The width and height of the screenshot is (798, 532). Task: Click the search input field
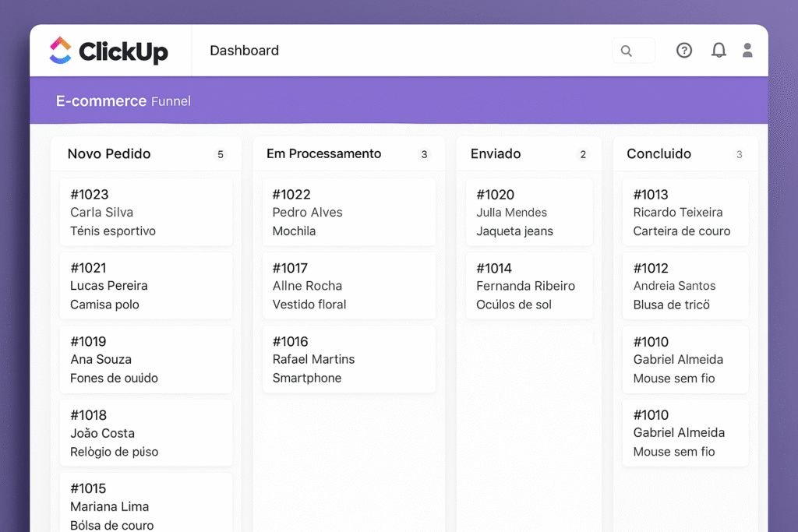point(641,51)
